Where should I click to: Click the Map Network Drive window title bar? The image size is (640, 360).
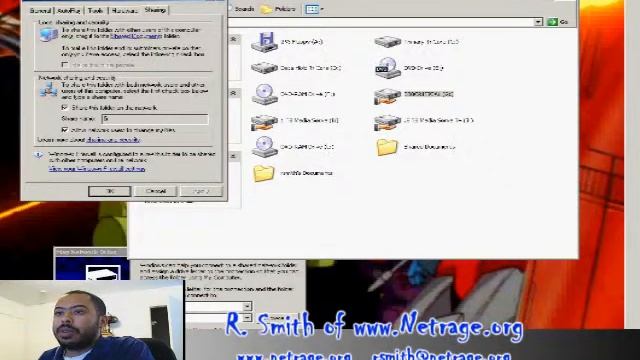pos(91,252)
